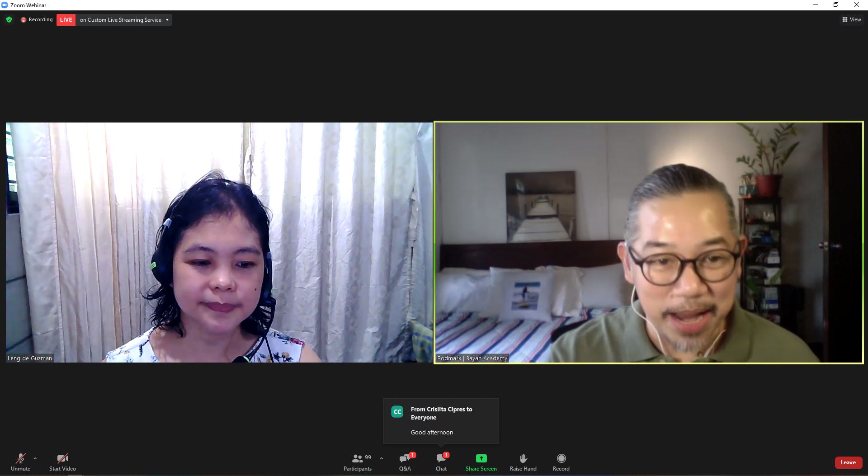Viewport: 868px width, 476px height.
Task: Minimize the Zoom Webinar window
Action: (x=816, y=5)
